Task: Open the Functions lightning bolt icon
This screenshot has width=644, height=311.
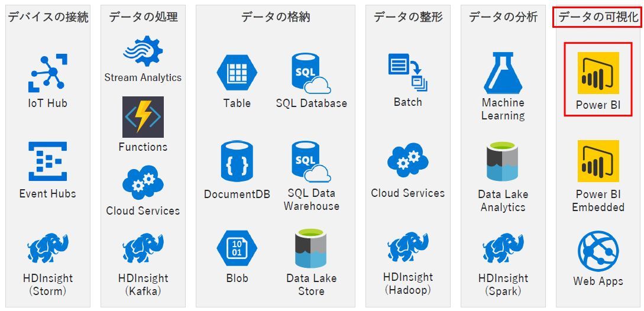Action: [x=143, y=116]
